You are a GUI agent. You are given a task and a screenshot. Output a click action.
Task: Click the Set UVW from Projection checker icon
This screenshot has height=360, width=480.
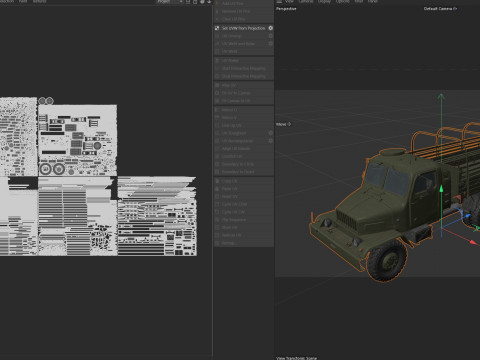(x=217, y=28)
